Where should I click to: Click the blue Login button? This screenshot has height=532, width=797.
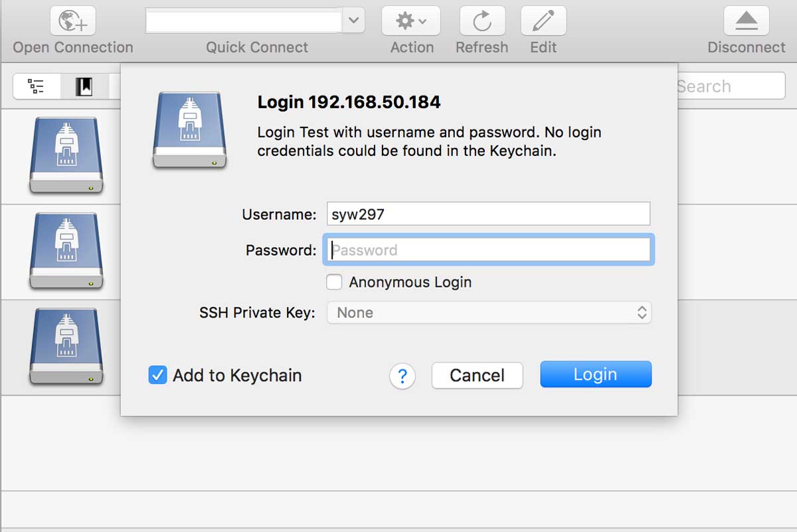(x=596, y=375)
